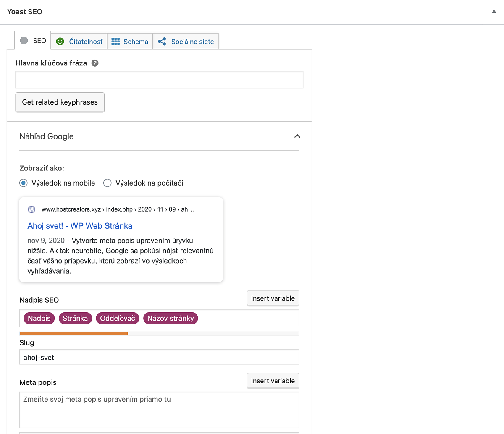Select the Stránka variable tag
Viewport: 504px width, 434px height.
click(x=75, y=318)
